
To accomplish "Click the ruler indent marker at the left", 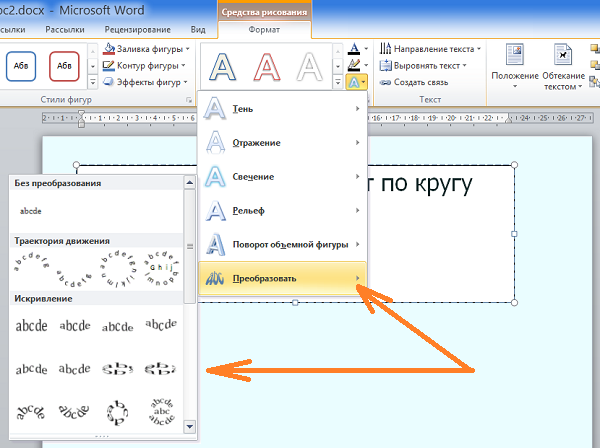I will [x=81, y=118].
